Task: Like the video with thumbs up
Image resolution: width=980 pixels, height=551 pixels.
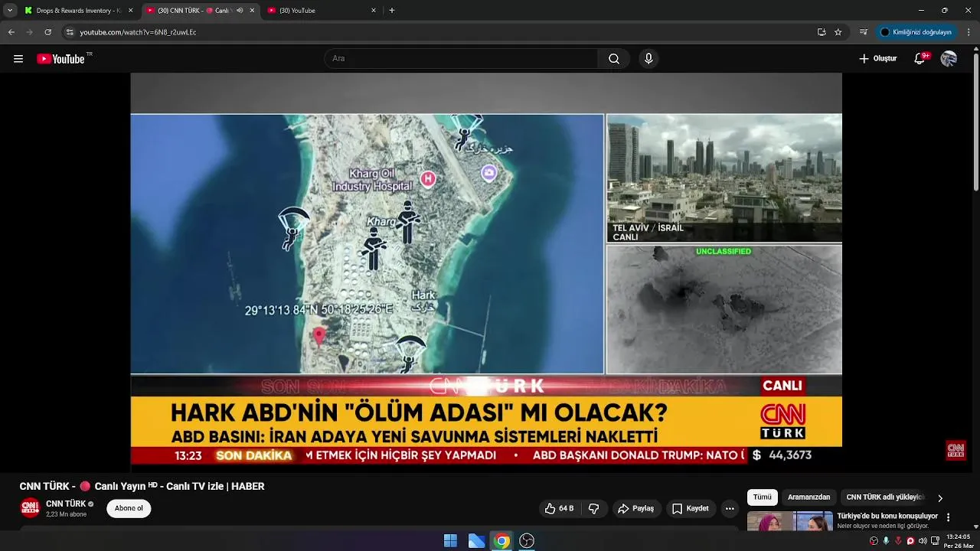Action: point(559,509)
